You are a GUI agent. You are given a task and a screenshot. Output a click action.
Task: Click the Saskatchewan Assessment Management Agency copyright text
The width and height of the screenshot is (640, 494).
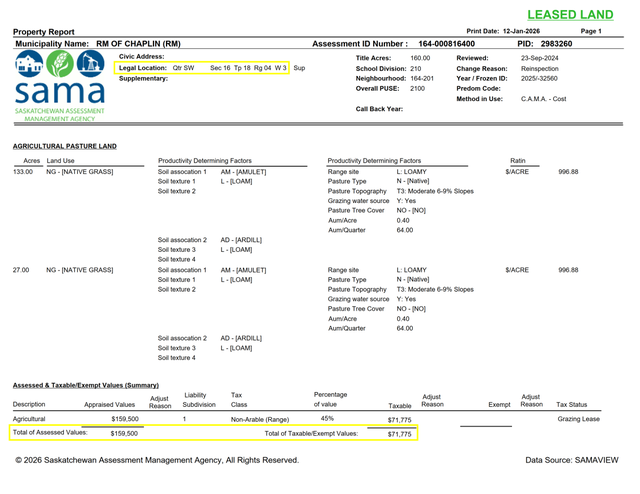tap(157, 460)
